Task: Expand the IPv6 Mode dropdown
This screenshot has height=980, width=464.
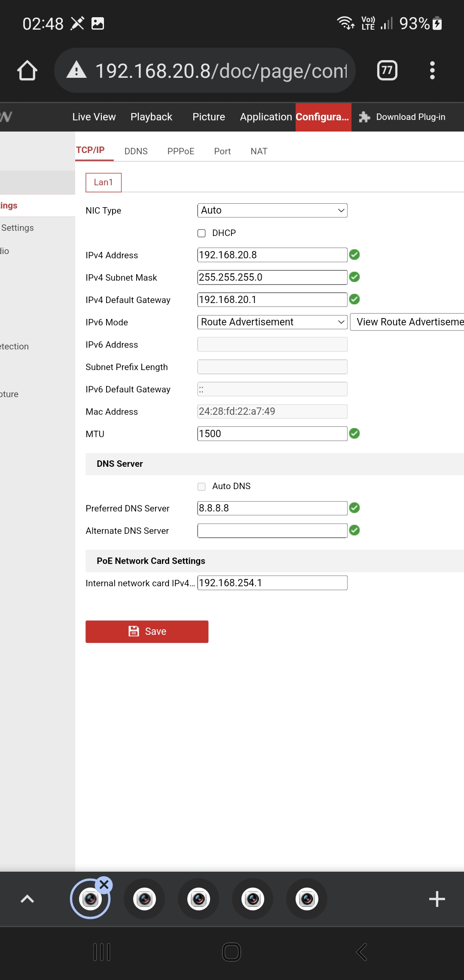Action: click(272, 322)
